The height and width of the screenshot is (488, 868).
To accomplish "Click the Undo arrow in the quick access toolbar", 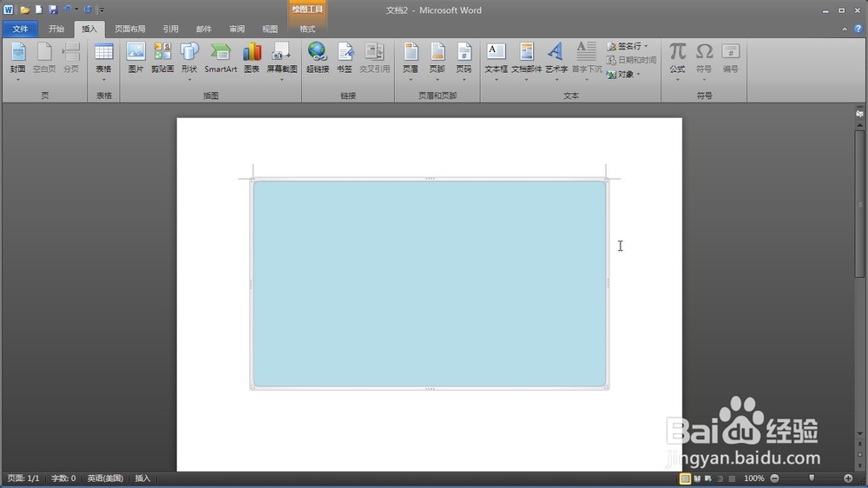I will coord(68,9).
